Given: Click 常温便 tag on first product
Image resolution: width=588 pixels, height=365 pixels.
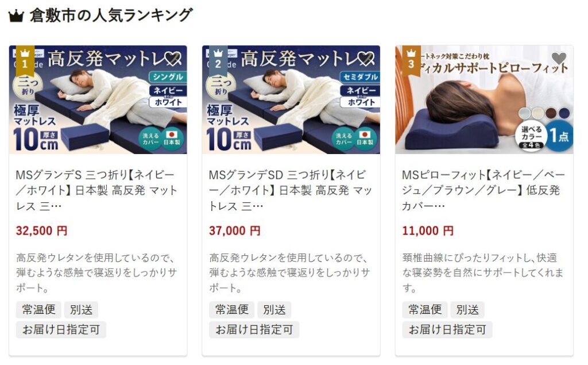Looking at the screenshot, I should pos(39,310).
